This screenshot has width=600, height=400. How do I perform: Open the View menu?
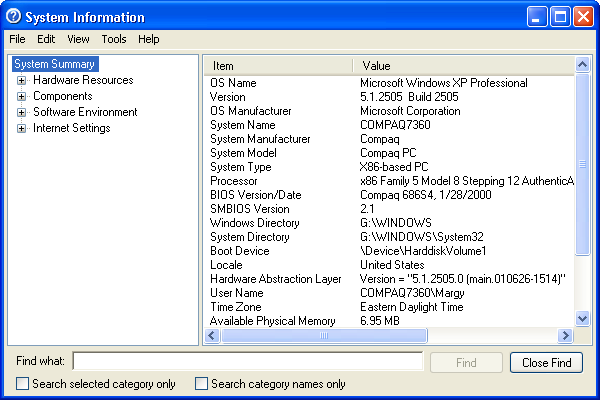(78, 39)
